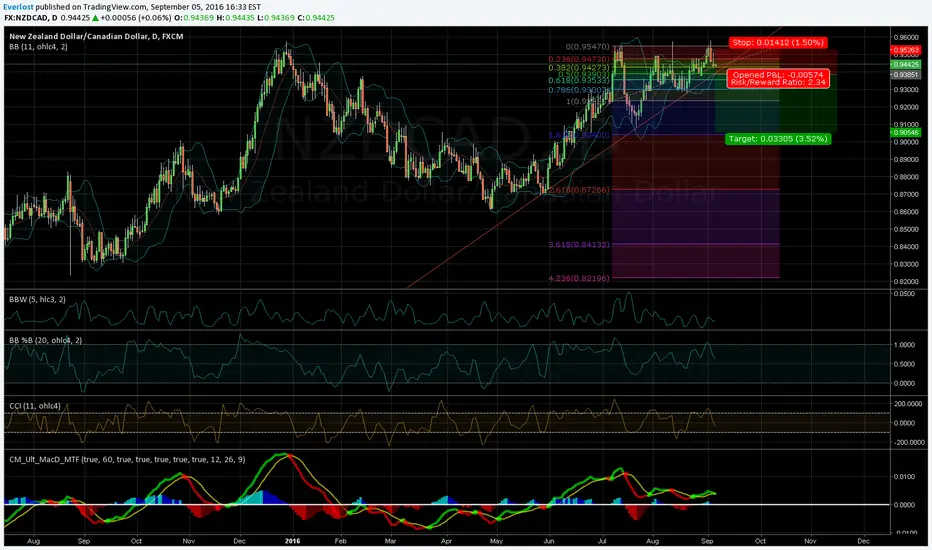Click the 2016 year marker on time axis
The width and height of the screenshot is (932, 550).
tap(292, 541)
